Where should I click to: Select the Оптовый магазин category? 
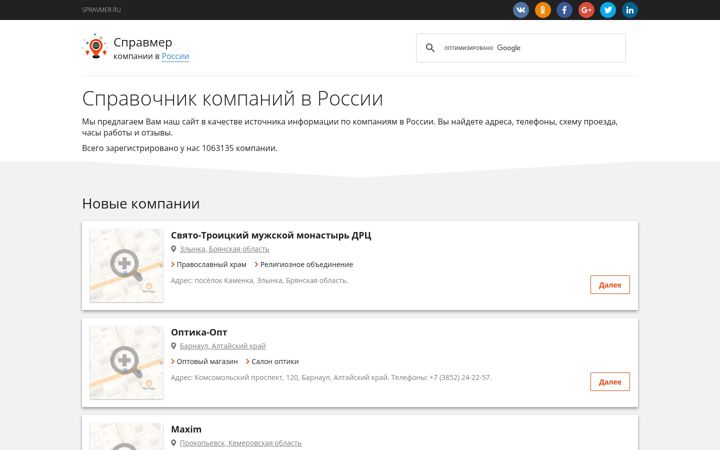207,361
